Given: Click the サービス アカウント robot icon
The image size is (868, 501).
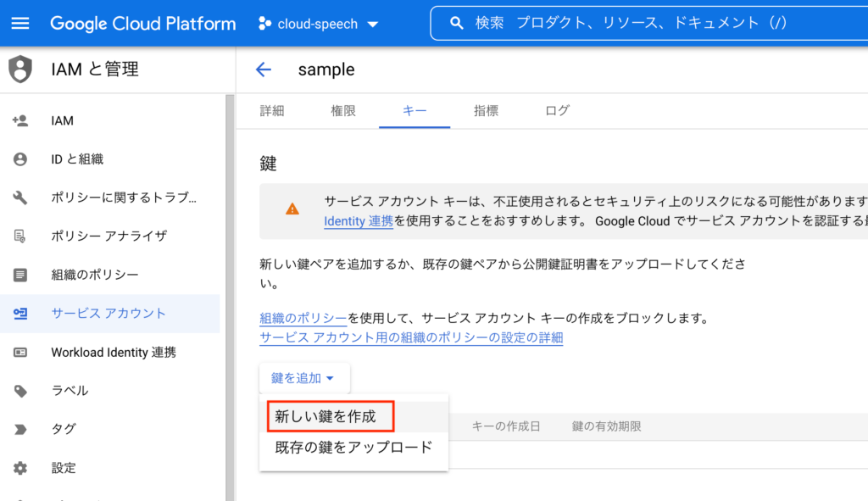Looking at the screenshot, I should click(21, 313).
